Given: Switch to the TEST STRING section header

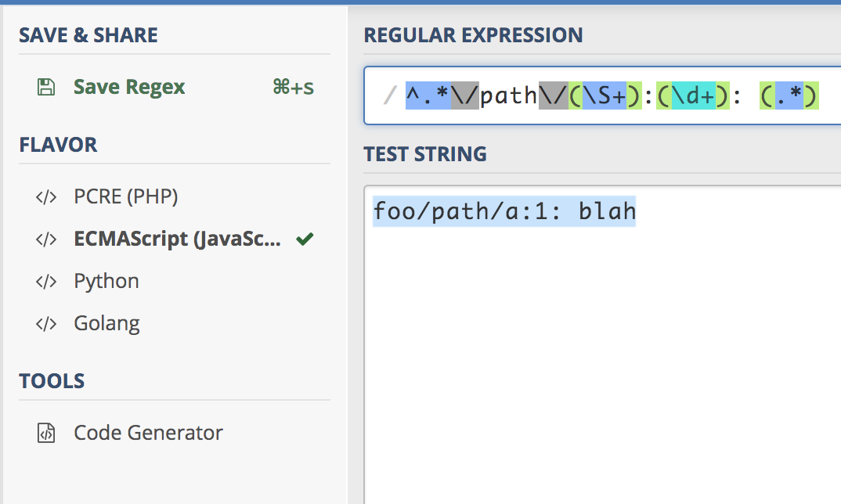Looking at the screenshot, I should (x=424, y=153).
